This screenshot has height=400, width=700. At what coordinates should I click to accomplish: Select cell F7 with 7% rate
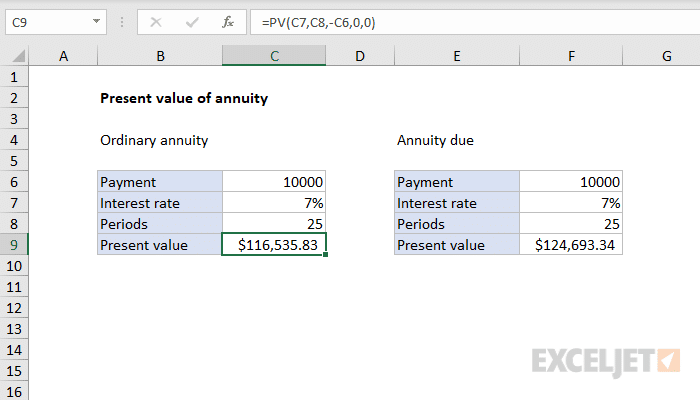[x=571, y=203]
